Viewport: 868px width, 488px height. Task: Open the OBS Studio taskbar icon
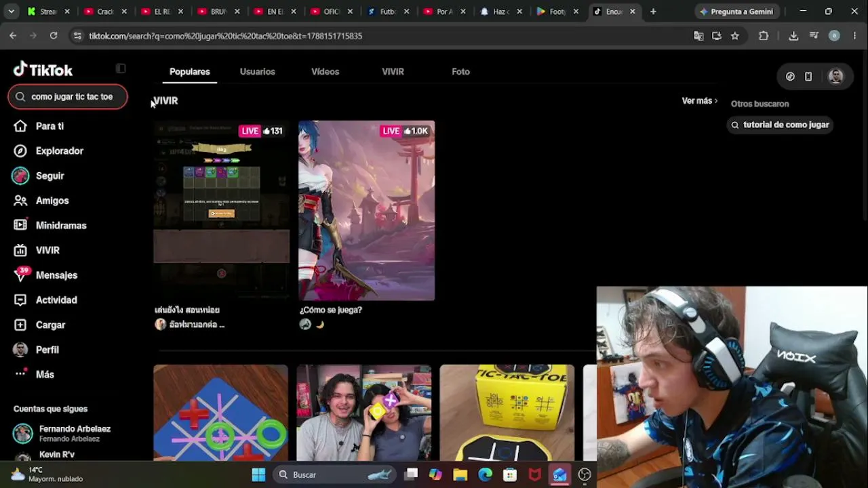(x=585, y=474)
